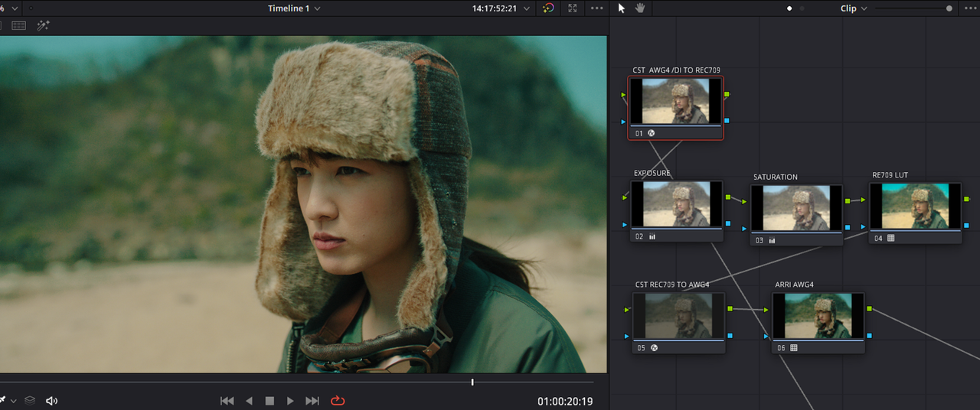The height and width of the screenshot is (410, 980).
Task: Select the SATURATION node 03 thumbnail
Action: coord(796,209)
